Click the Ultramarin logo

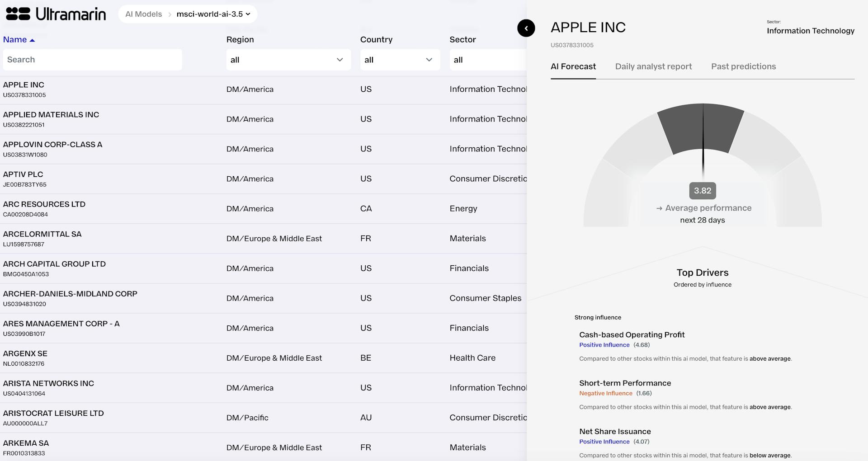[54, 14]
